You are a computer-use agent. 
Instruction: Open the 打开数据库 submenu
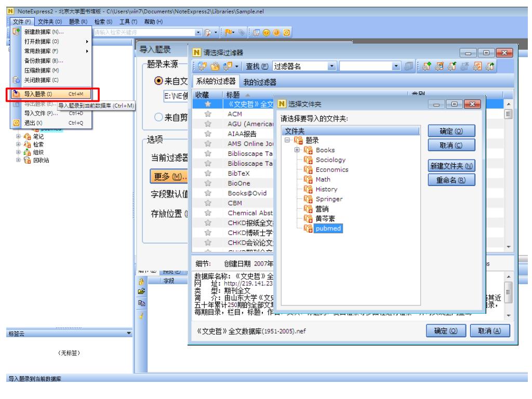pyautogui.click(x=51, y=42)
